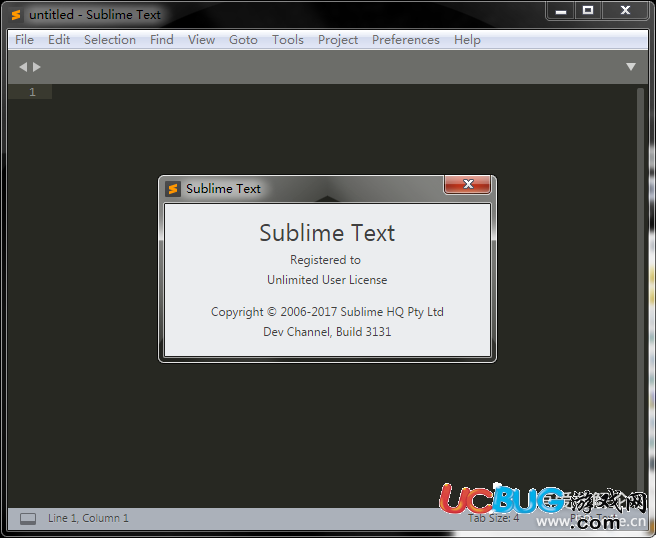
Task: Close the Sublime Text about dialog
Action: pyautogui.click(x=467, y=184)
